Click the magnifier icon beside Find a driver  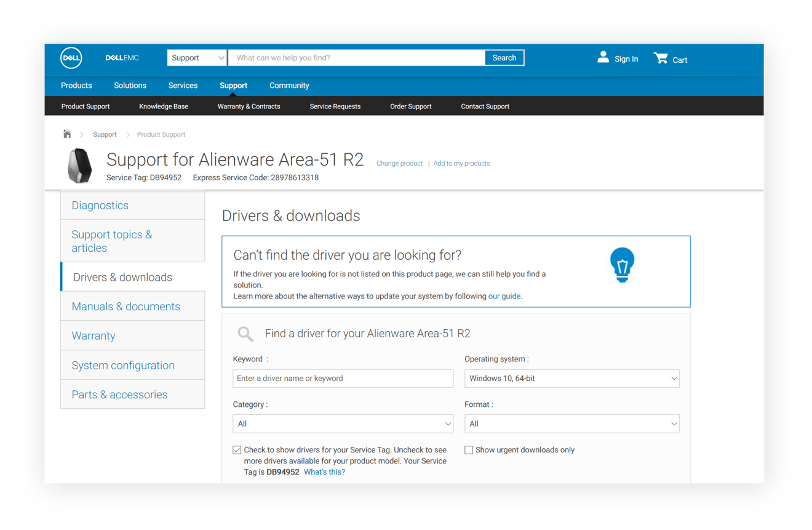point(245,334)
